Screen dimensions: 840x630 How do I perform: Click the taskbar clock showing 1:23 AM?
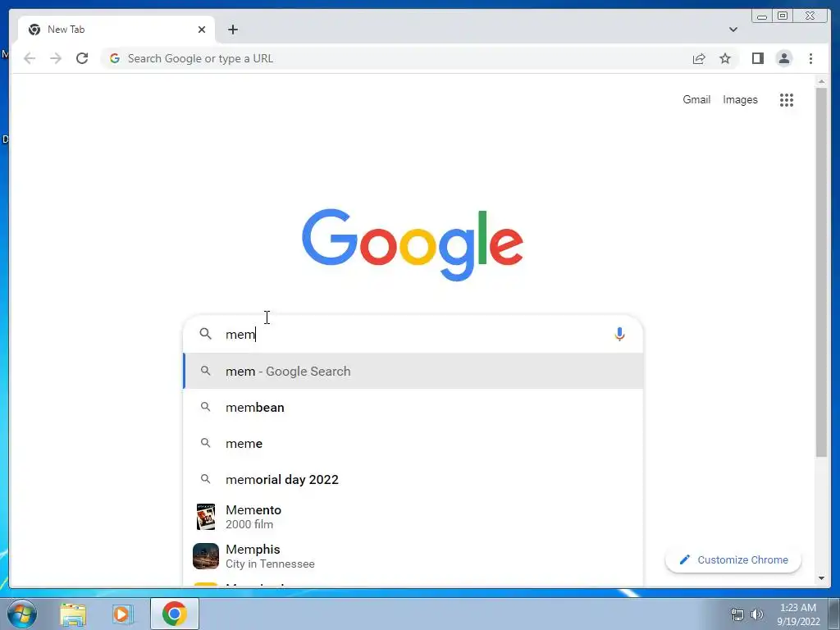click(x=798, y=614)
